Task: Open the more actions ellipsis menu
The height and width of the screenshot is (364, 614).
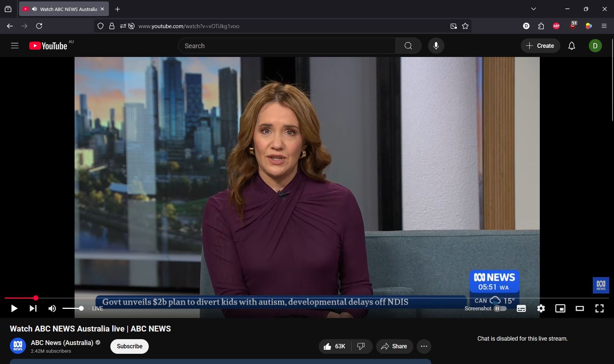Action: pyautogui.click(x=424, y=346)
